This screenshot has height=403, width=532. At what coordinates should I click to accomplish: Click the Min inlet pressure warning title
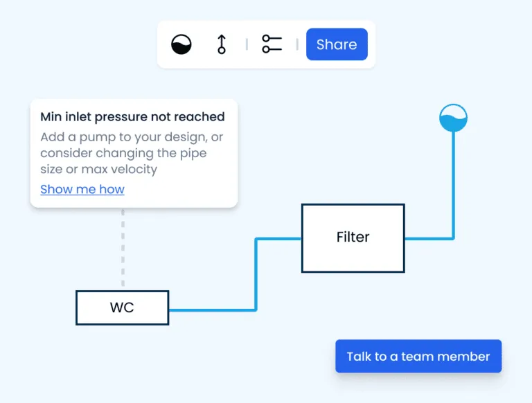[132, 117]
